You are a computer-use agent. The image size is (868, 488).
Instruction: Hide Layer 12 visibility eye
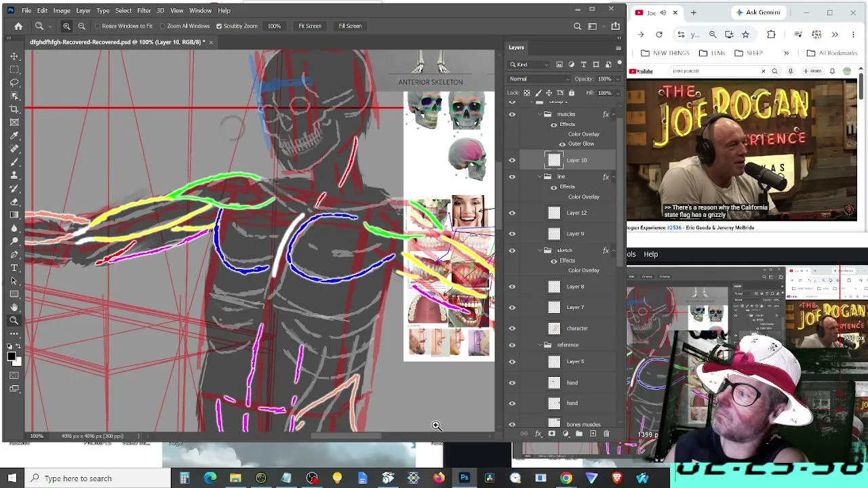[x=512, y=213]
